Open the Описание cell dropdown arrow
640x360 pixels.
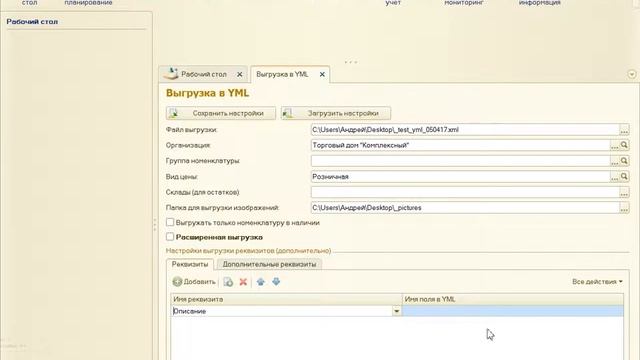click(396, 311)
